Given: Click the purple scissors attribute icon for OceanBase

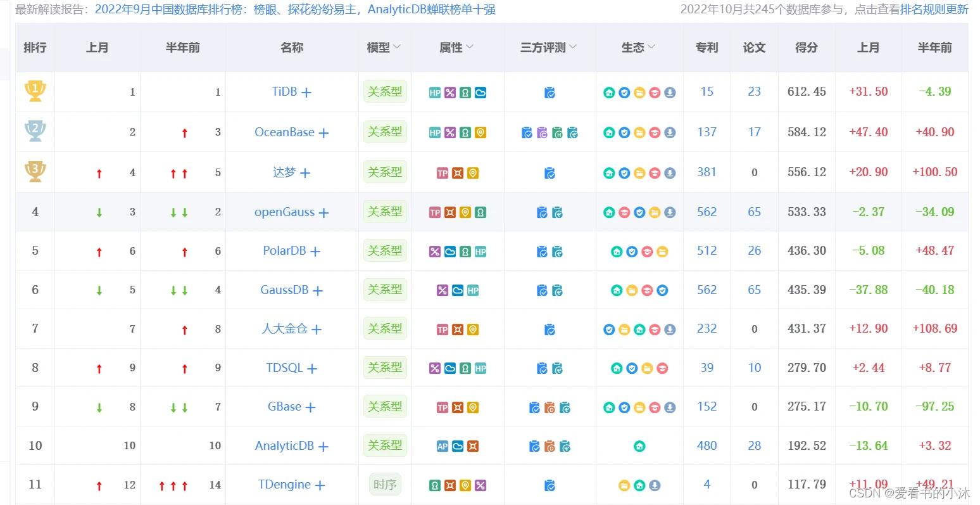Looking at the screenshot, I should tap(450, 132).
